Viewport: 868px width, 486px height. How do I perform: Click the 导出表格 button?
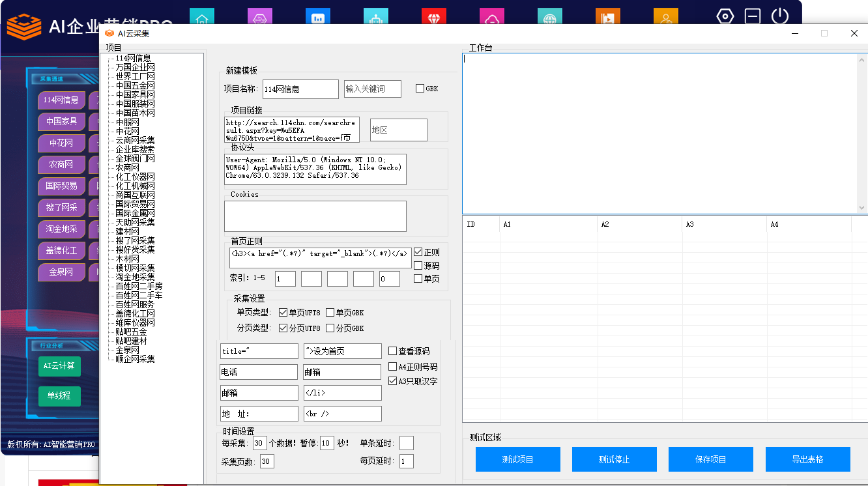(807, 459)
